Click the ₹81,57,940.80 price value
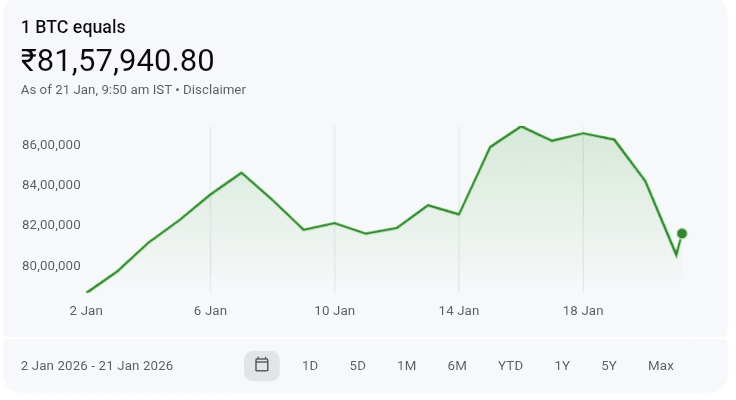 point(117,61)
